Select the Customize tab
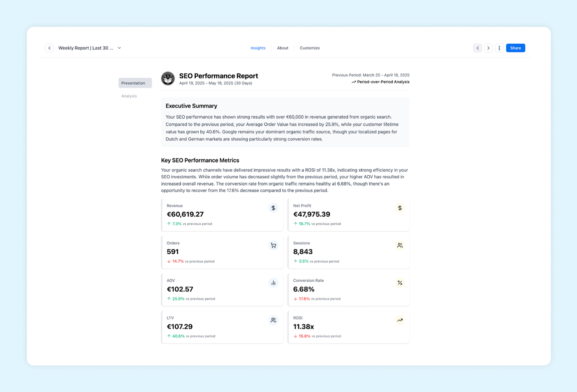 pyautogui.click(x=309, y=48)
